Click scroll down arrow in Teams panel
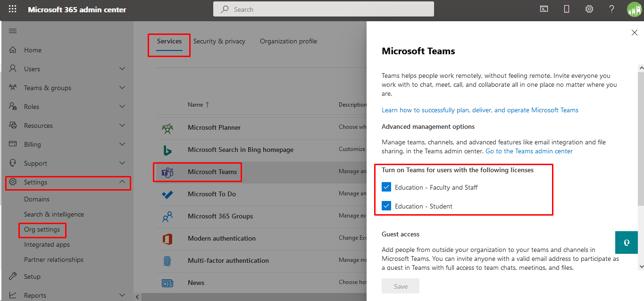The height and width of the screenshot is (301, 644). [641, 267]
